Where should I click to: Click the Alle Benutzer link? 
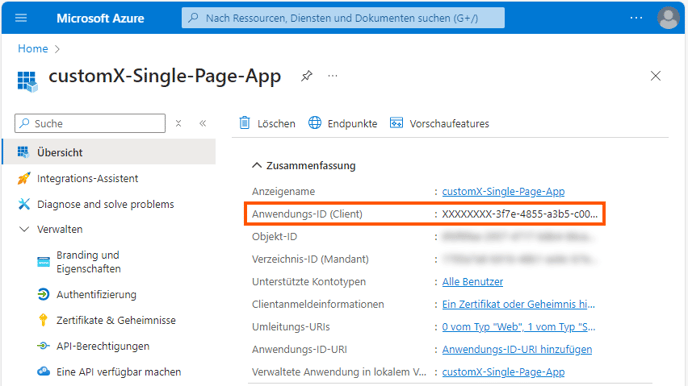(473, 282)
